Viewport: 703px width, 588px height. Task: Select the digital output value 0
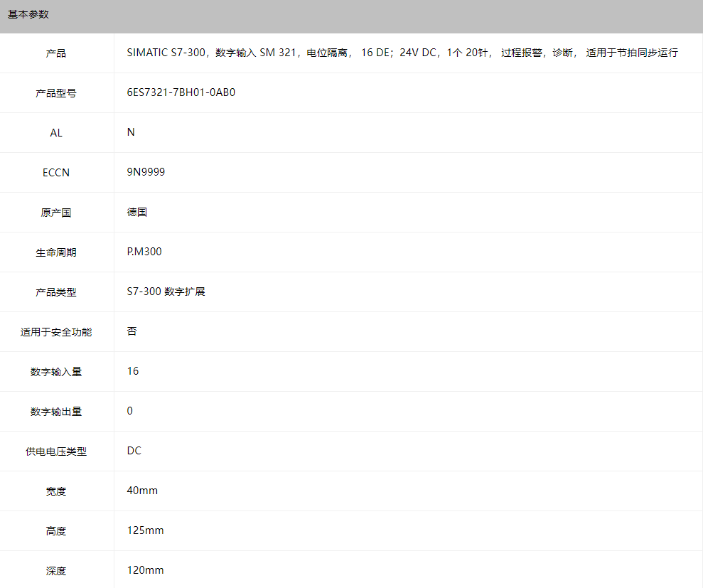tap(129, 411)
